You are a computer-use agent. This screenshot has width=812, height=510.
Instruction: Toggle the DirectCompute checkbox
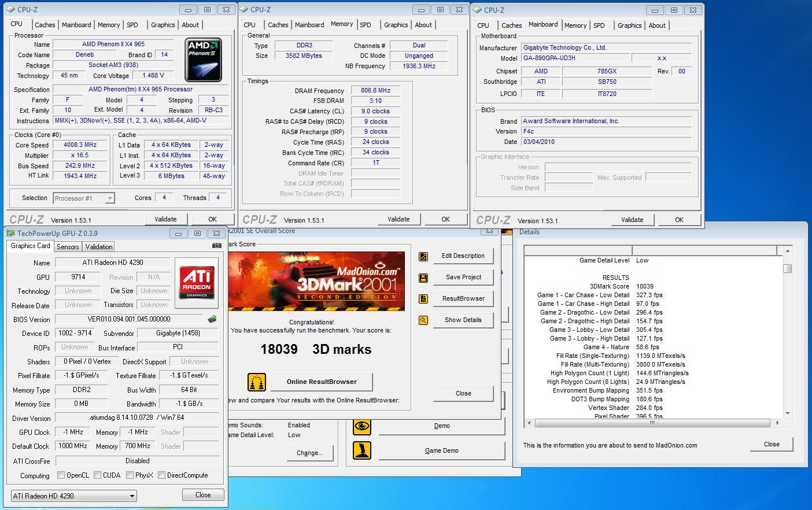pyautogui.click(x=161, y=475)
